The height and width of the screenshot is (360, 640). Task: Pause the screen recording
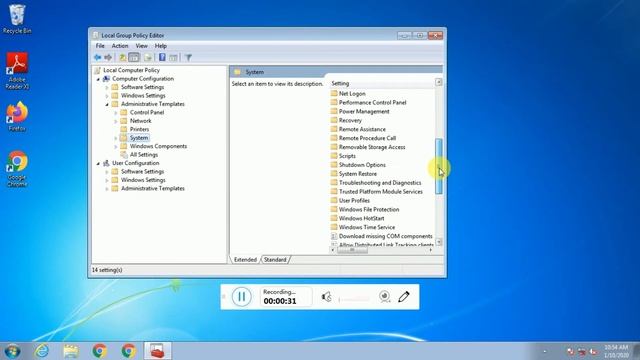point(242,297)
